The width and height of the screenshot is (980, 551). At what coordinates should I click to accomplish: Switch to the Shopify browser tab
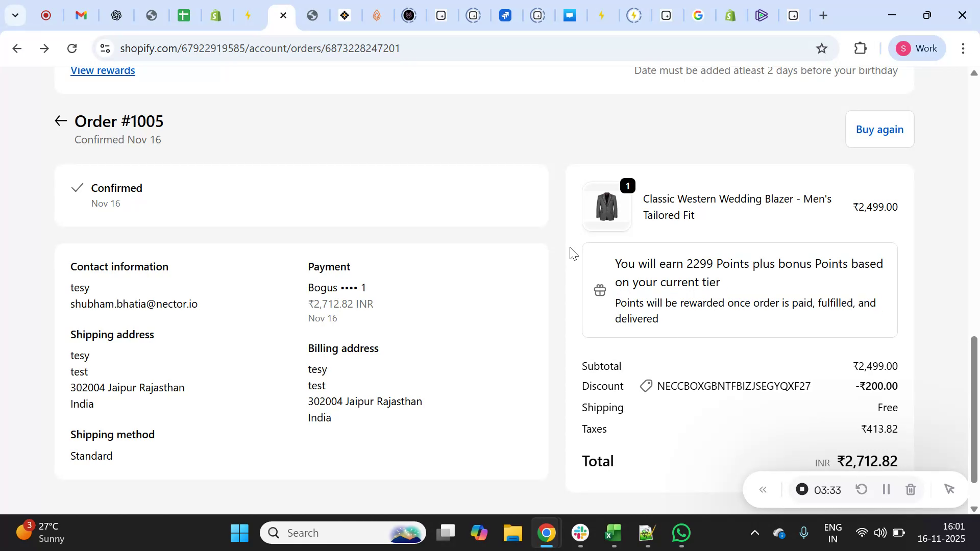216,15
